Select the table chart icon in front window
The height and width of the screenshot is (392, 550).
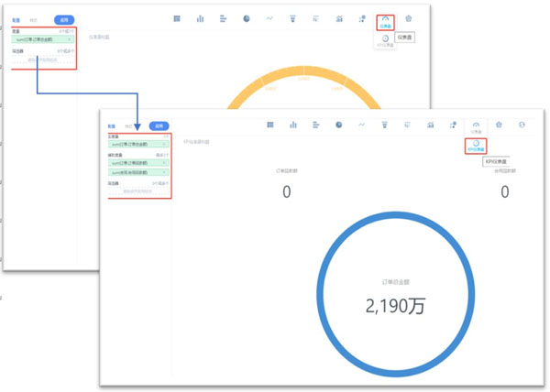click(270, 125)
